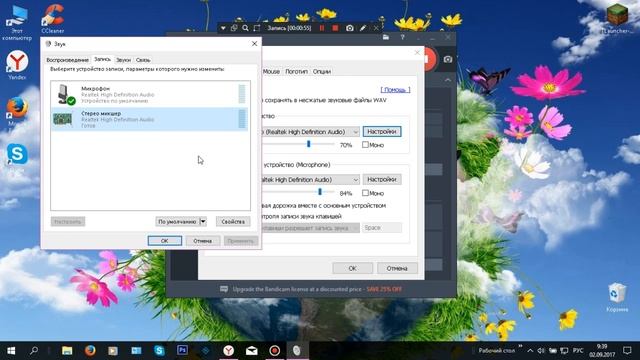Open the magnifier search icon in recording bar
Screen dimensions: 640x360
(x=245, y=28)
